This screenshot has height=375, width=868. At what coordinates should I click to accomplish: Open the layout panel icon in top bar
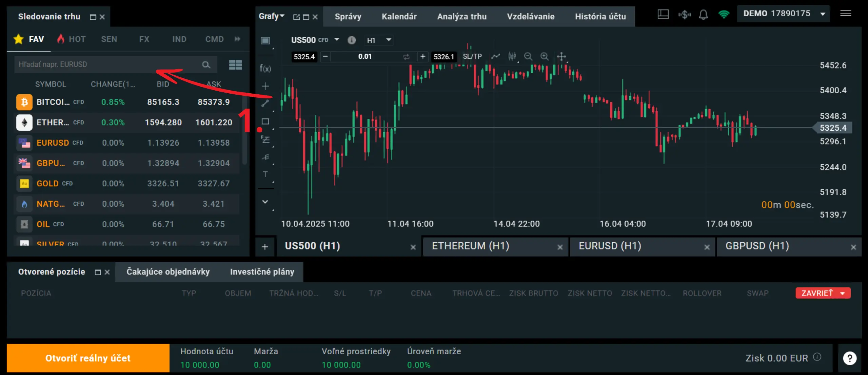pyautogui.click(x=663, y=14)
